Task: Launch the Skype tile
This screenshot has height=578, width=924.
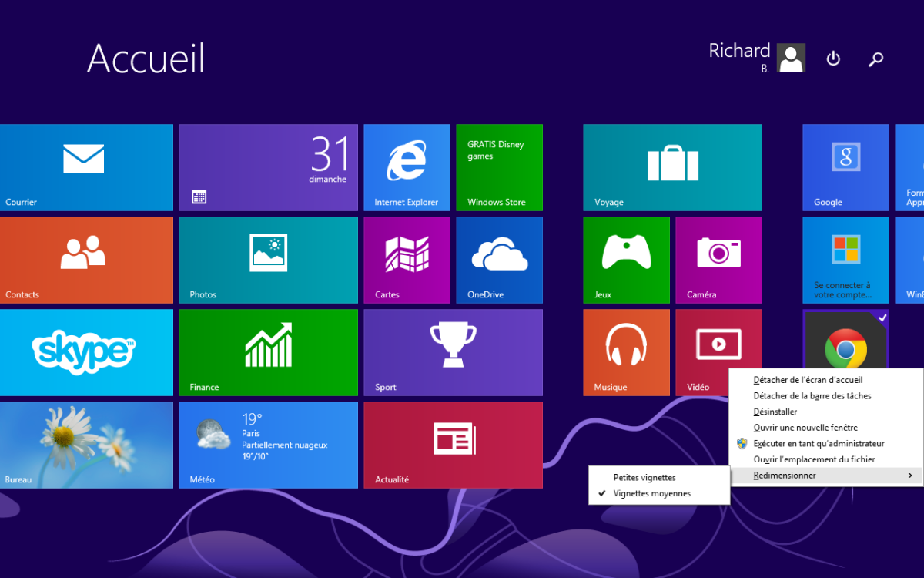Action: tap(86, 352)
